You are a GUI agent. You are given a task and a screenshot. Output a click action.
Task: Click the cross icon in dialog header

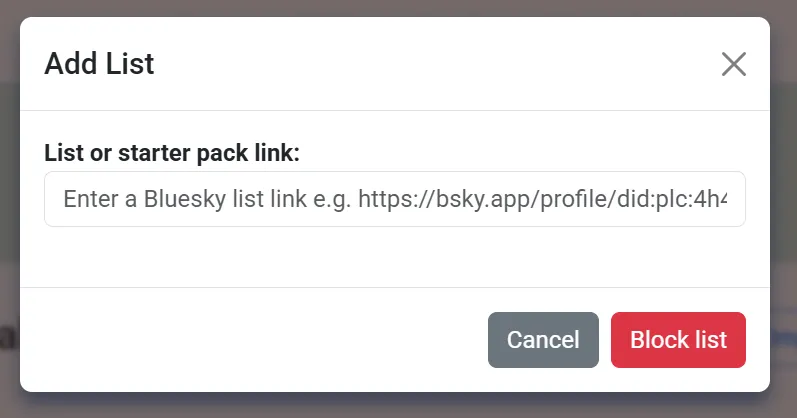point(734,64)
